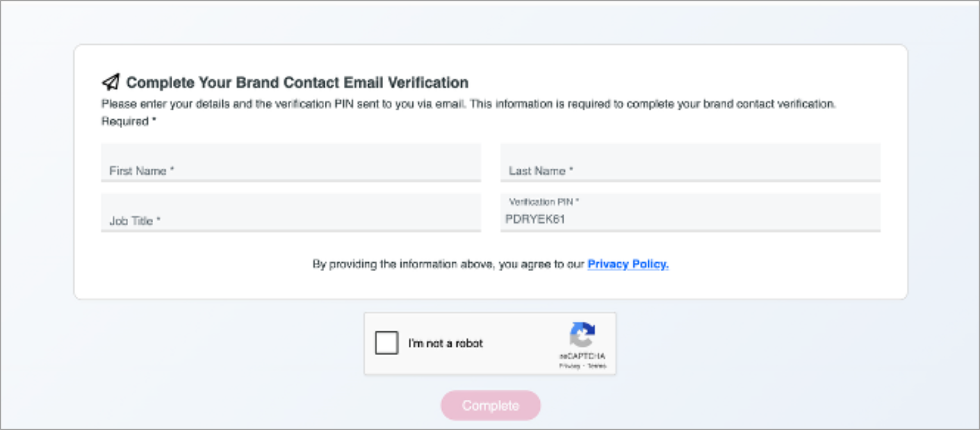Open the reCAPTCHA Privacy link
This screenshot has width=980, height=430.
(569, 365)
